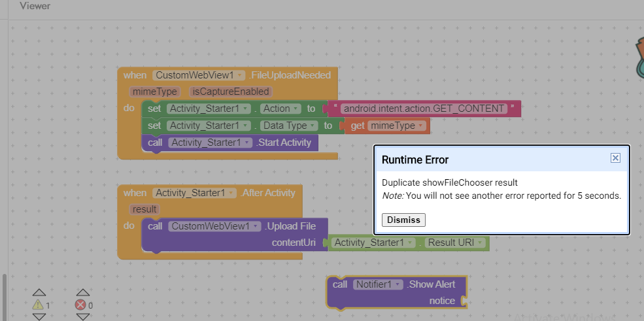
Task: Go to previous error using up arrow
Action: click(x=82, y=292)
